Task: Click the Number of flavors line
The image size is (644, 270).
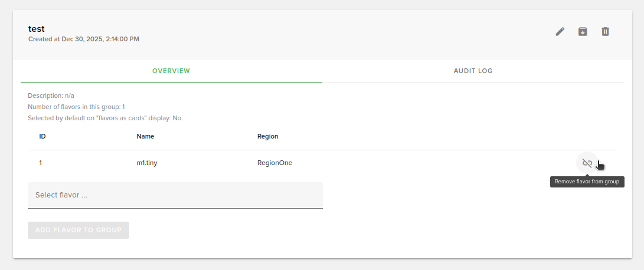Action: [x=76, y=107]
